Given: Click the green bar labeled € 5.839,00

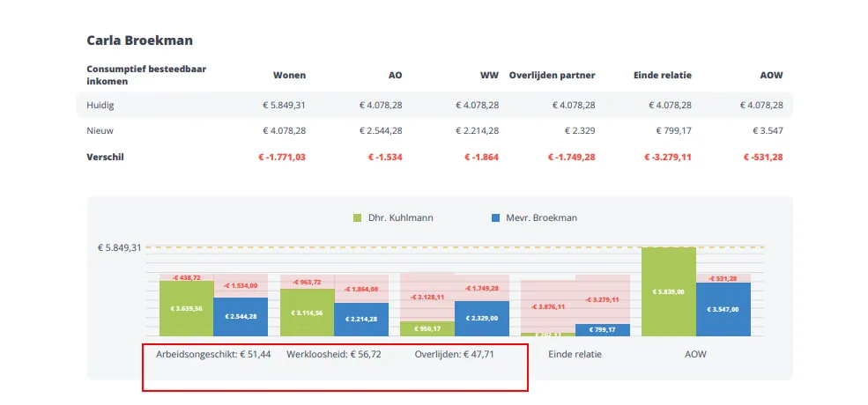Looking at the screenshot, I should (x=669, y=291).
